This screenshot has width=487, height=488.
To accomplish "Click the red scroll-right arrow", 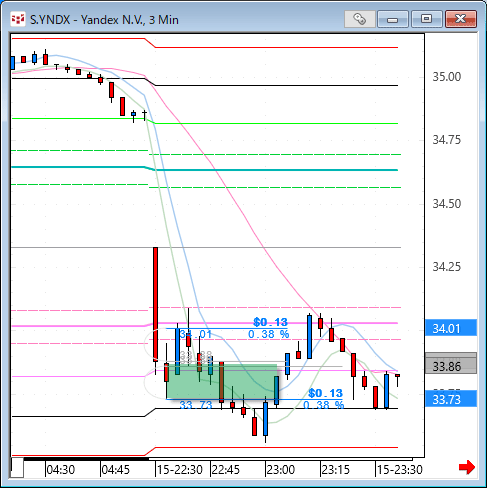I will pos(467,467).
